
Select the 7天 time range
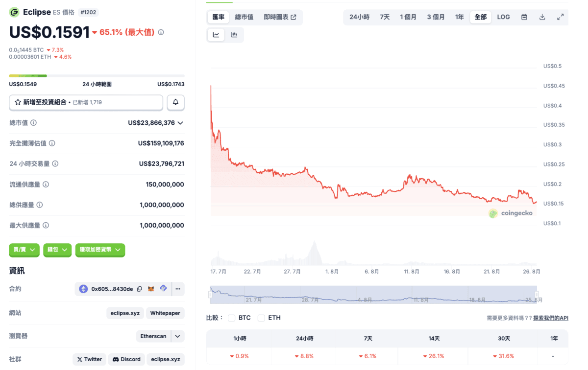(385, 17)
